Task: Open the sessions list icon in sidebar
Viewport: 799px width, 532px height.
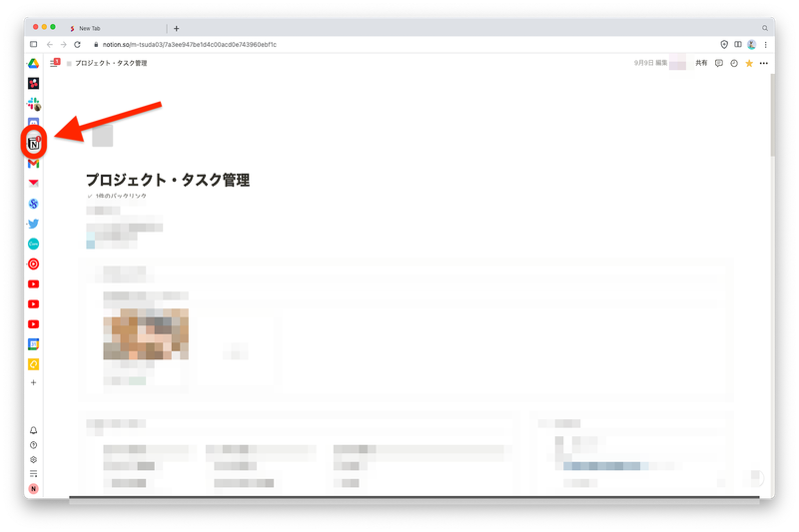Action: pyautogui.click(x=34, y=474)
